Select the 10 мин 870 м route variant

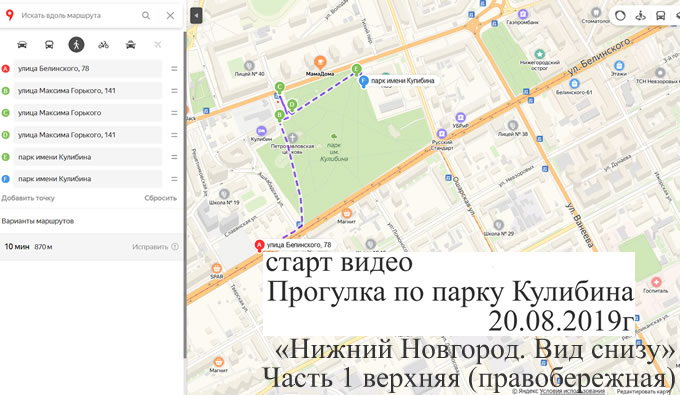click(91, 247)
